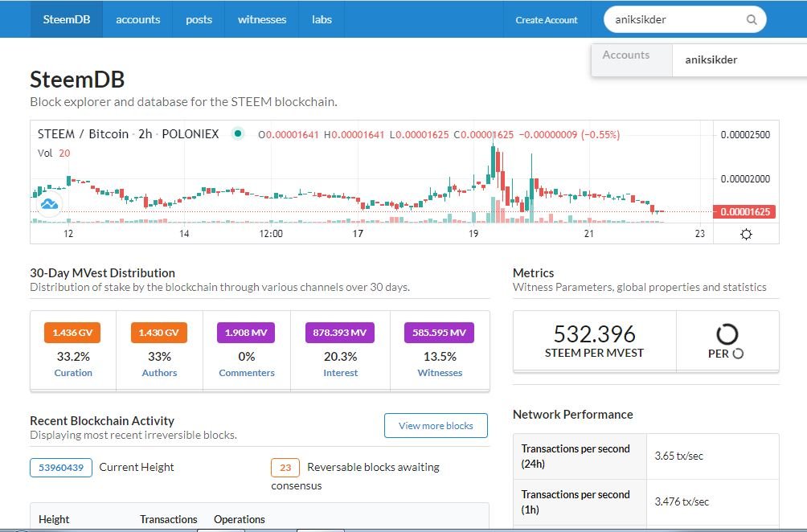Click the 3.476 tx/sec value
Image resolution: width=807 pixels, height=532 pixels.
point(682,501)
